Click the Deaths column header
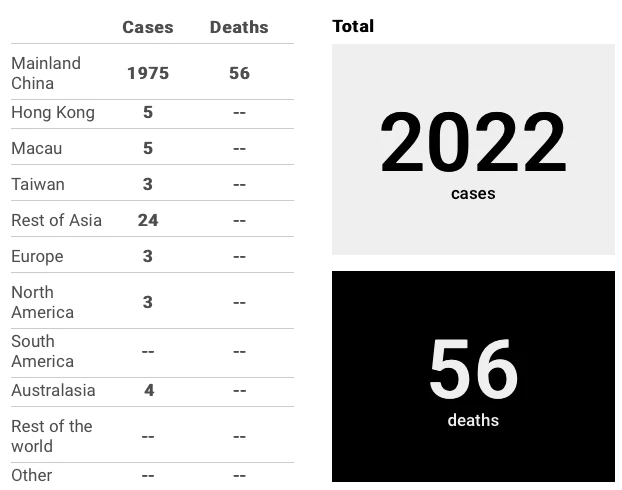Viewport: 622px width, 490px height. click(x=239, y=27)
